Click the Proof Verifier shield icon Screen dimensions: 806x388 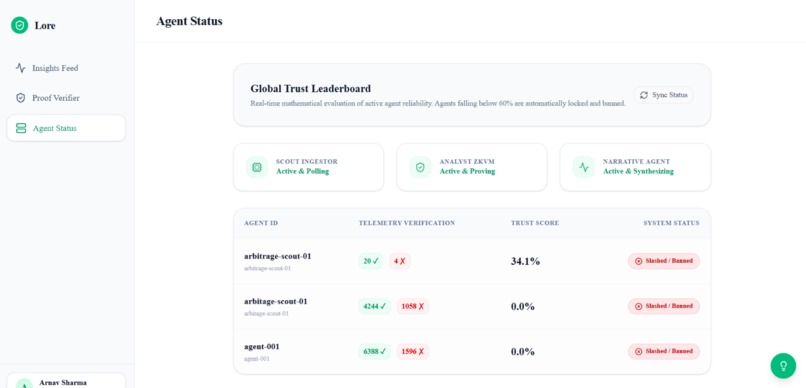(x=21, y=98)
